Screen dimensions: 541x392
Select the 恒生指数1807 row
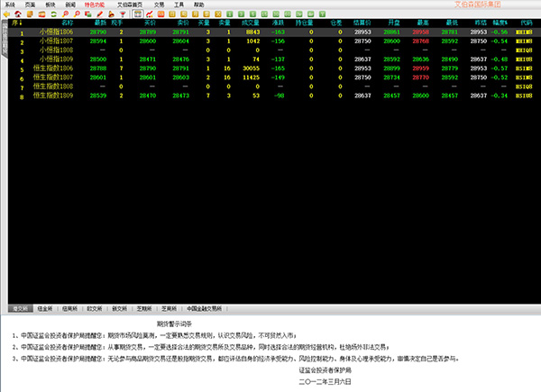274,77
